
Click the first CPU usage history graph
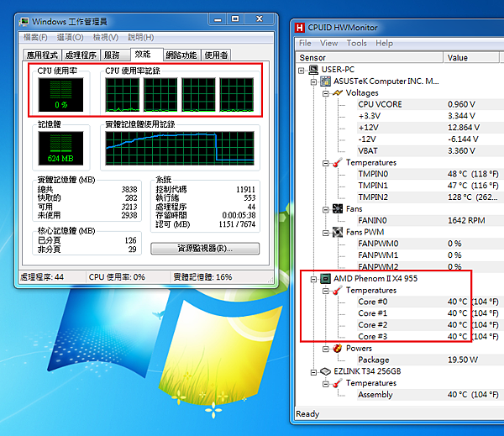123,95
